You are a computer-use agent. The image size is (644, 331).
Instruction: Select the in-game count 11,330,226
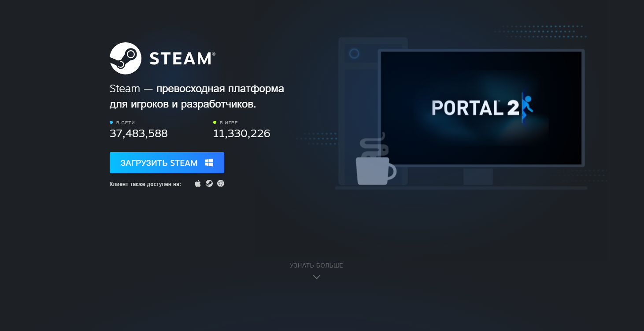[x=241, y=134]
